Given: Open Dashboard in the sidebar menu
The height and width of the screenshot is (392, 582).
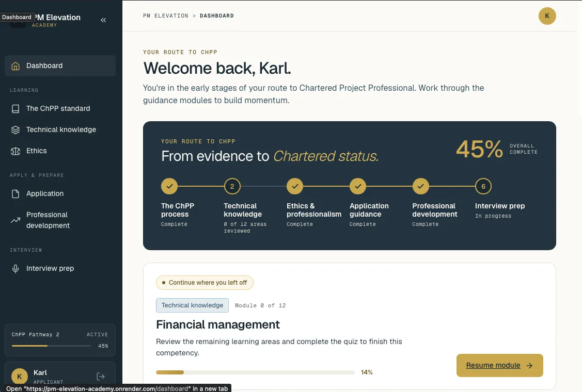Looking at the screenshot, I should pos(60,66).
